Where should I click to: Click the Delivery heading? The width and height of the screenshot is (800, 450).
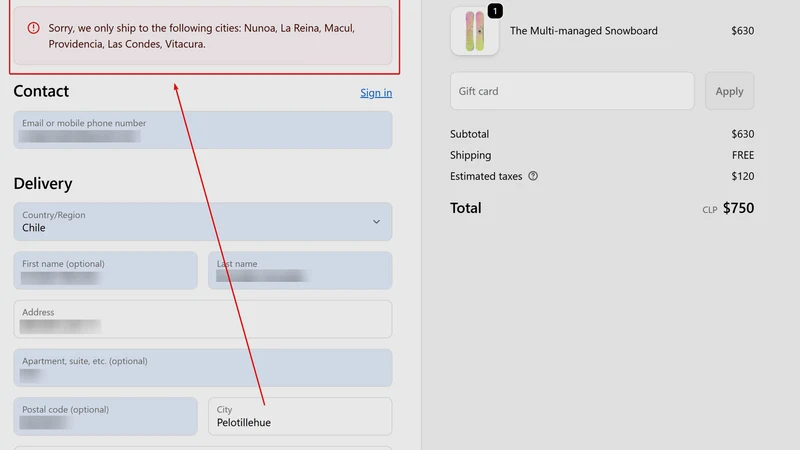point(43,184)
